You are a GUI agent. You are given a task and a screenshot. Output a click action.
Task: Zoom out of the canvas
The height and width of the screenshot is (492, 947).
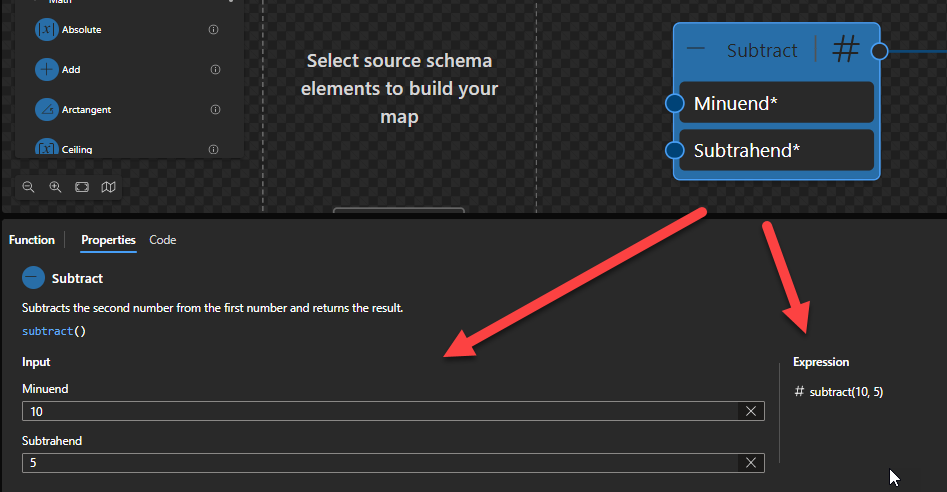28,187
